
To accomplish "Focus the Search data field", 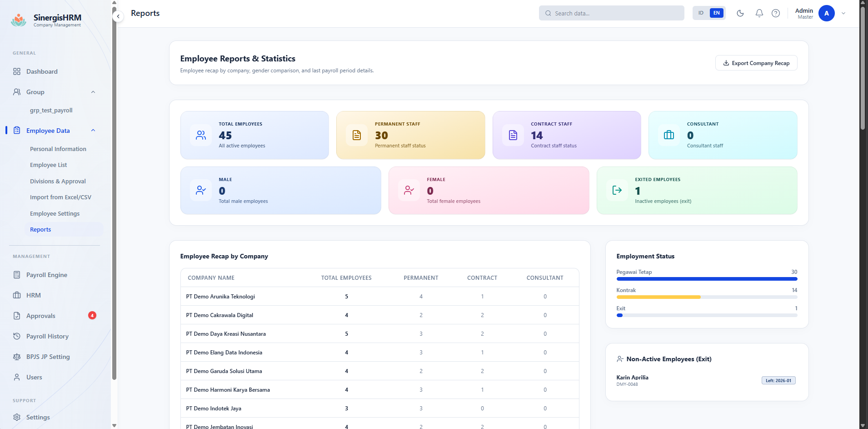I will (x=611, y=13).
